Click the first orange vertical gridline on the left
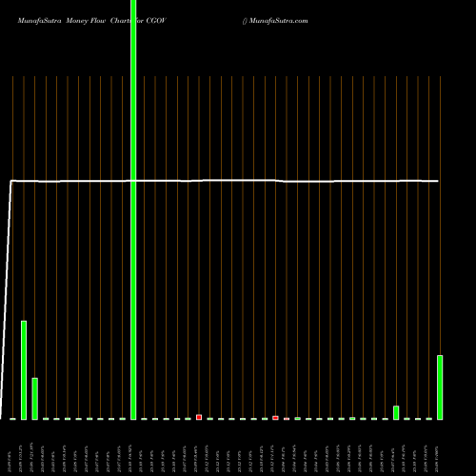Screen dimensions: 476x476 coord(12,247)
